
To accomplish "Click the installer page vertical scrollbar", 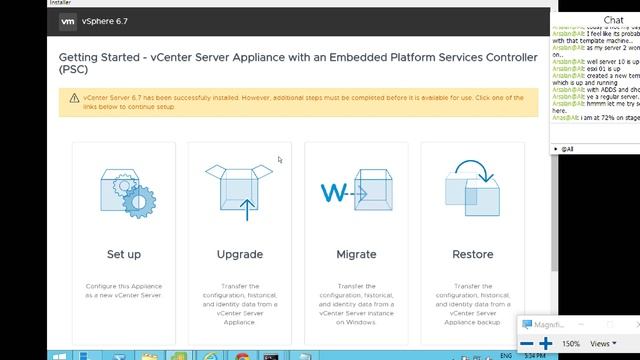I will tap(554, 212).
